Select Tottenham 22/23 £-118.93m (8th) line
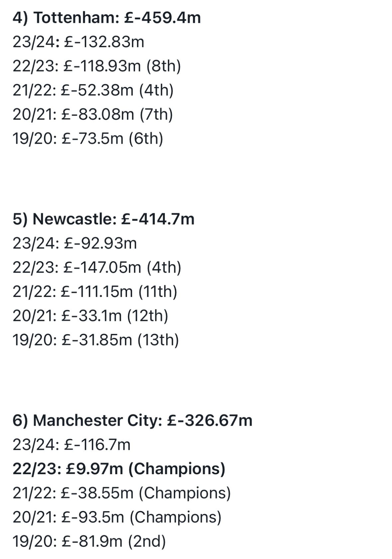This screenshot has height=559, width=392. (97, 66)
